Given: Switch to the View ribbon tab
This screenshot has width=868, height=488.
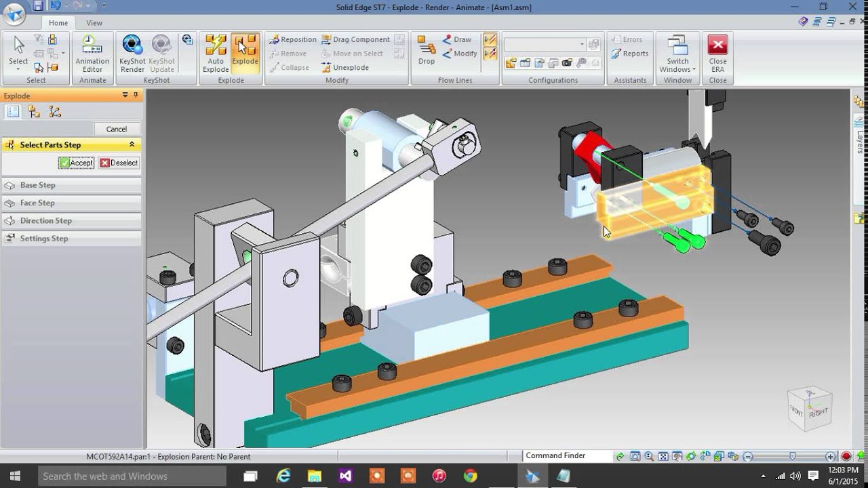Looking at the screenshot, I should 94,22.
